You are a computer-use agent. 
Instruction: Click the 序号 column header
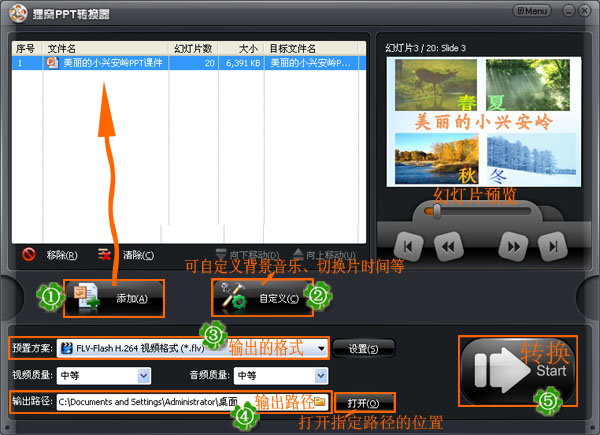point(27,49)
